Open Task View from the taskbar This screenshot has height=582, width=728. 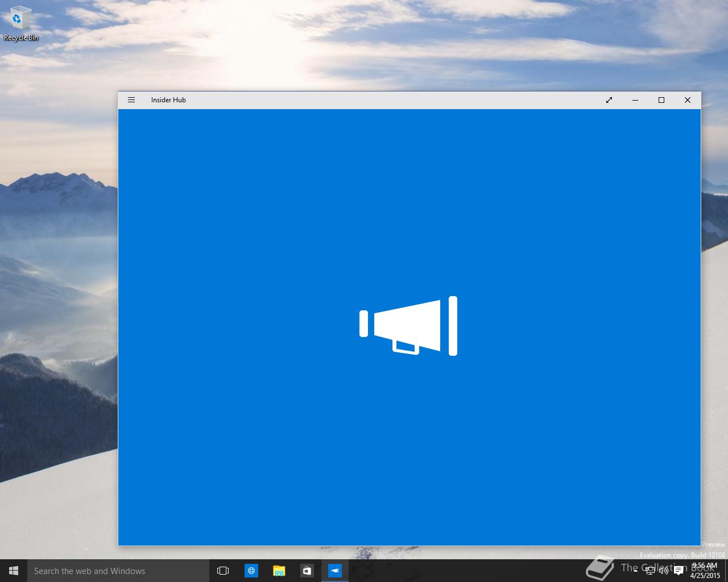click(x=223, y=571)
